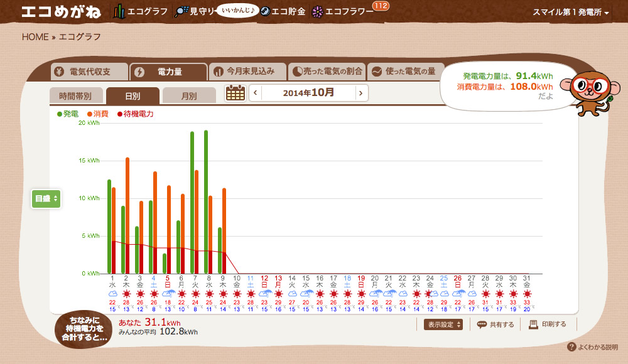The width and height of the screenshot is (628, 364).
Task: Click the 印刷する printer icon
Action: (533, 324)
